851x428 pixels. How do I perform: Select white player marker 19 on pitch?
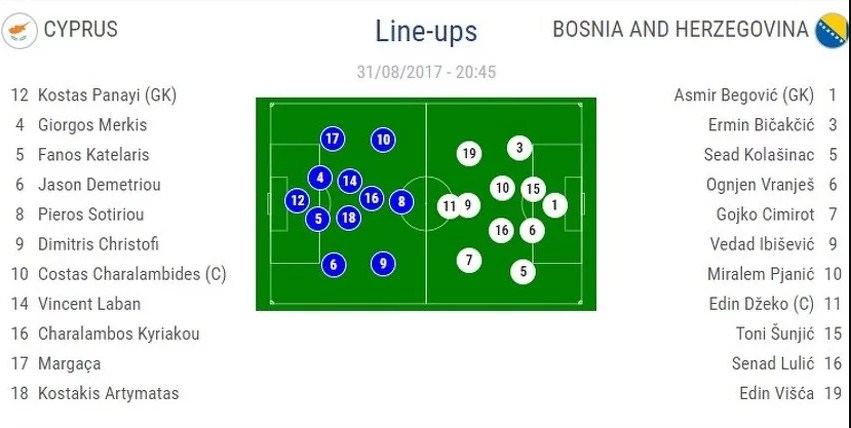click(469, 153)
